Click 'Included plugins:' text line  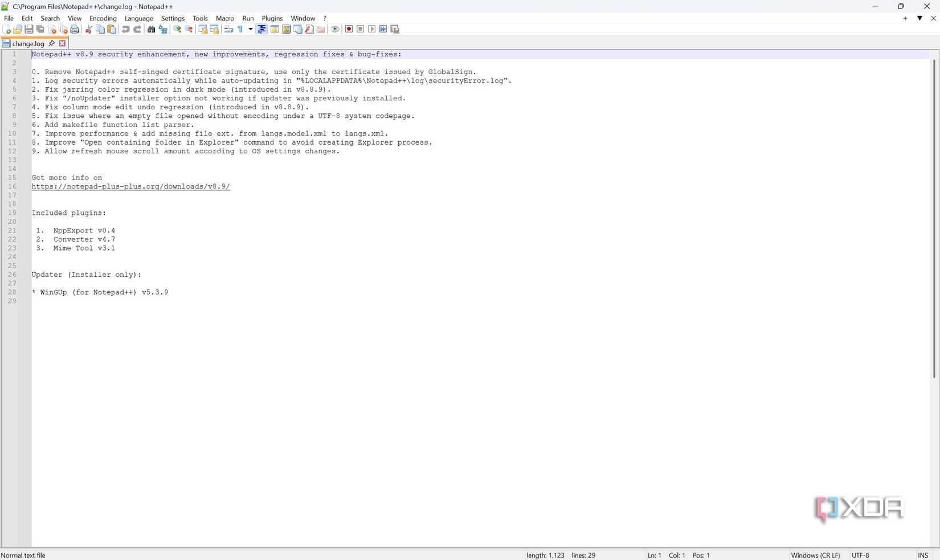[x=69, y=213]
